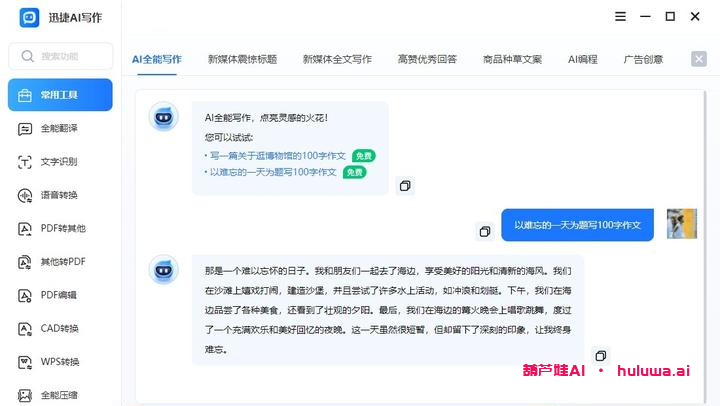Open 文字识别 in the sidebar
Image resolution: width=720 pixels, height=406 pixels.
60,162
